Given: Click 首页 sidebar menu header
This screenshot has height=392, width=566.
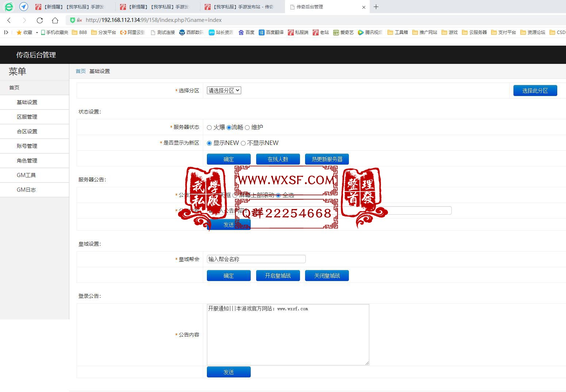Looking at the screenshot, I should click(34, 88).
